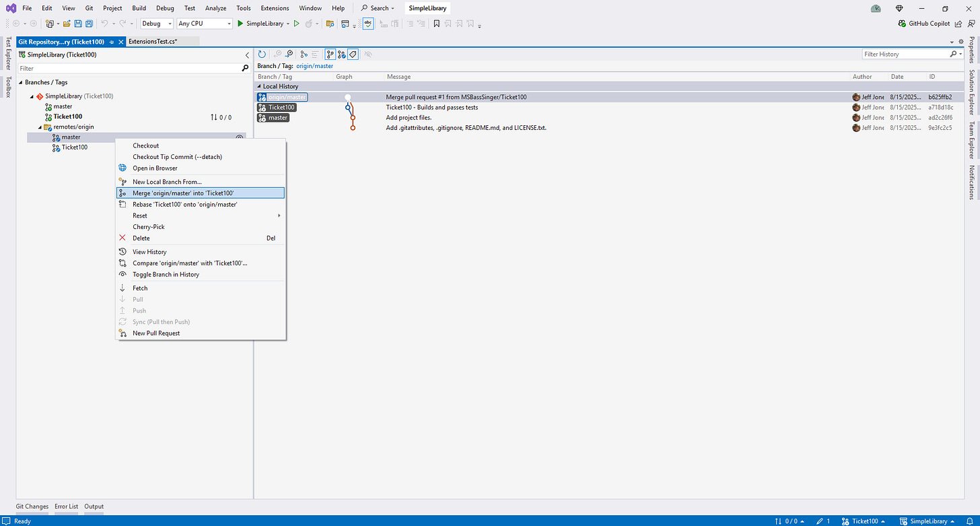Open the Git Changes tab at bottom
Viewport: 980px width, 526px height.
tap(32, 506)
